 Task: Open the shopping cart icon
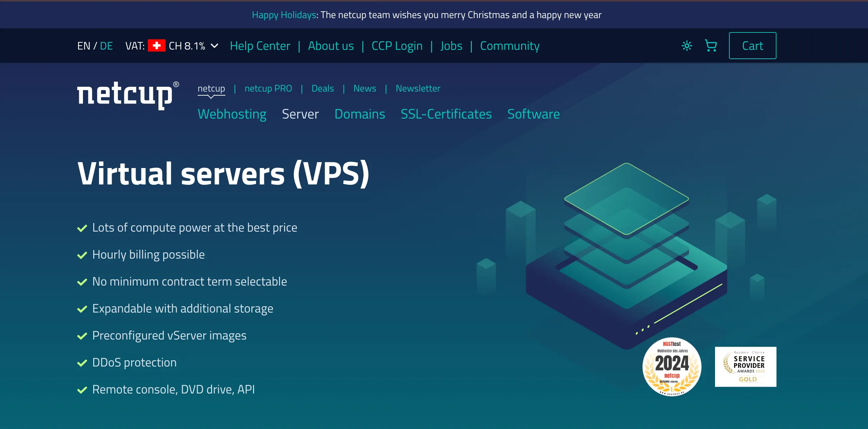711,46
